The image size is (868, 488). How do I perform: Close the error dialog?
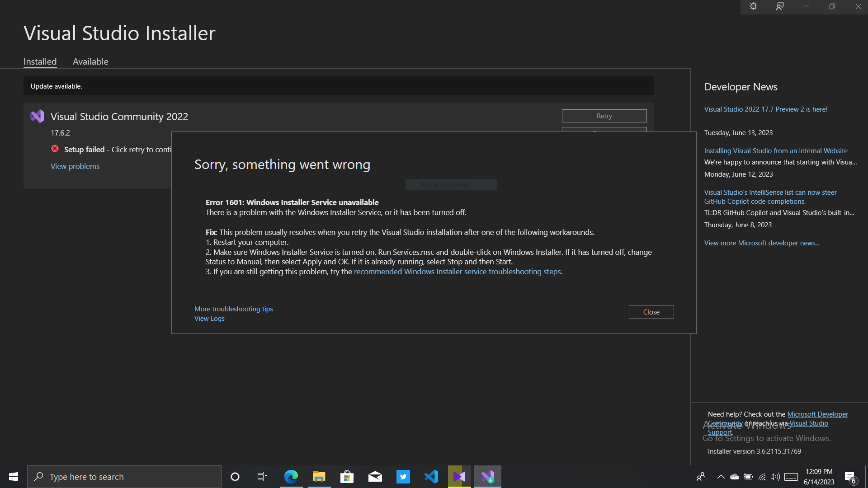coord(651,312)
